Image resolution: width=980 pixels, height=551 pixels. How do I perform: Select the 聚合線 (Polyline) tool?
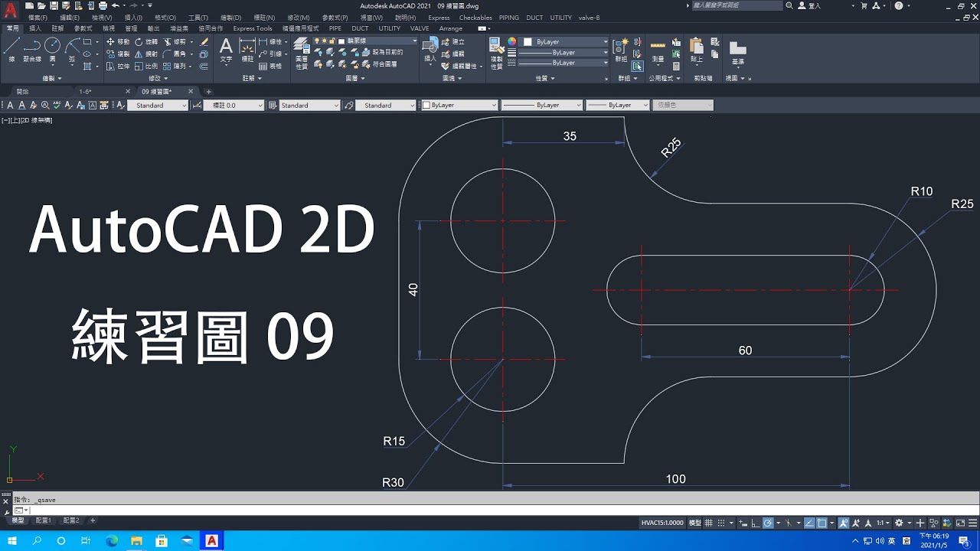tap(32, 50)
